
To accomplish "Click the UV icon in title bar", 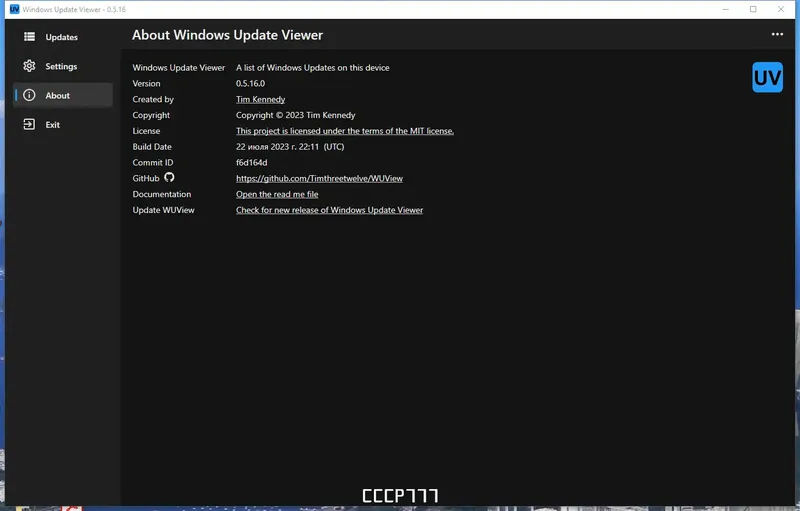I will [14, 9].
